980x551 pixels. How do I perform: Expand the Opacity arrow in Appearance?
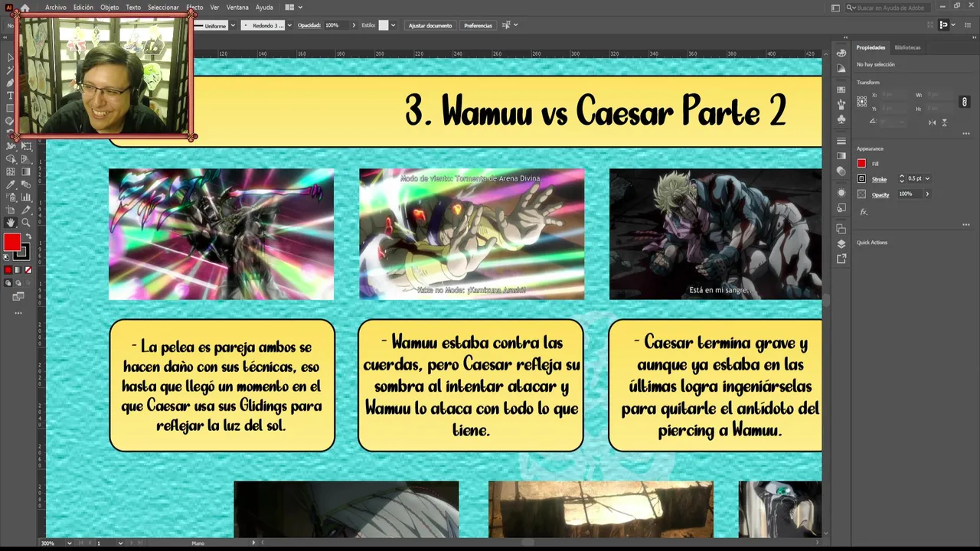(x=927, y=194)
